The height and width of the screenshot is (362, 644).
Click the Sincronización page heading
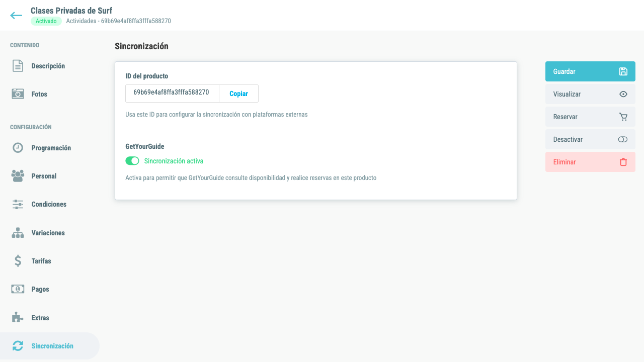pyautogui.click(x=141, y=46)
